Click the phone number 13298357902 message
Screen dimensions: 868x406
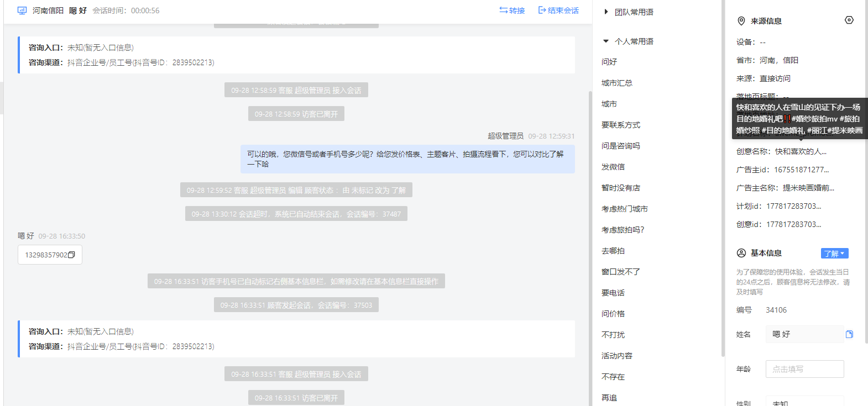[x=50, y=255]
